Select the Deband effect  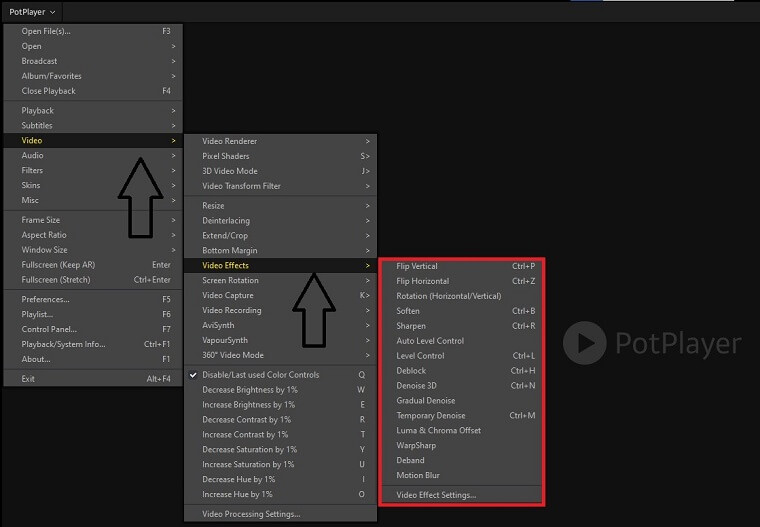pyautogui.click(x=462, y=461)
